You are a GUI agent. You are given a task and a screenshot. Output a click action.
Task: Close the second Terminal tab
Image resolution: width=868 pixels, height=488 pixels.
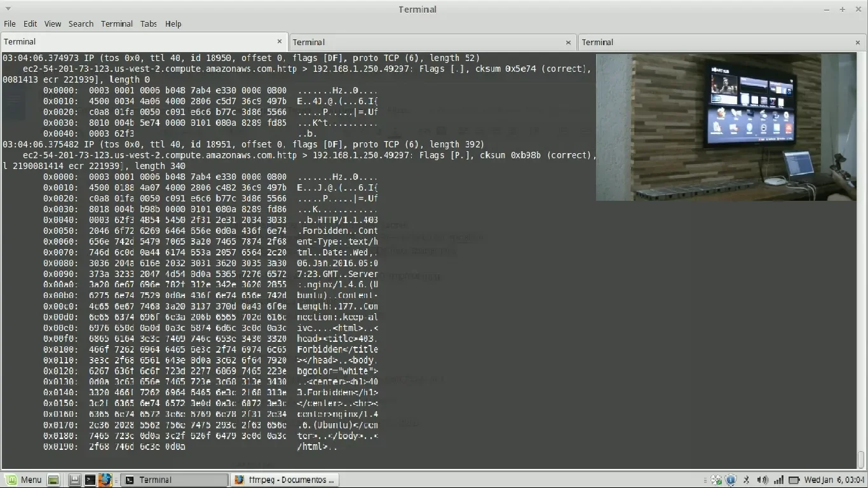568,42
